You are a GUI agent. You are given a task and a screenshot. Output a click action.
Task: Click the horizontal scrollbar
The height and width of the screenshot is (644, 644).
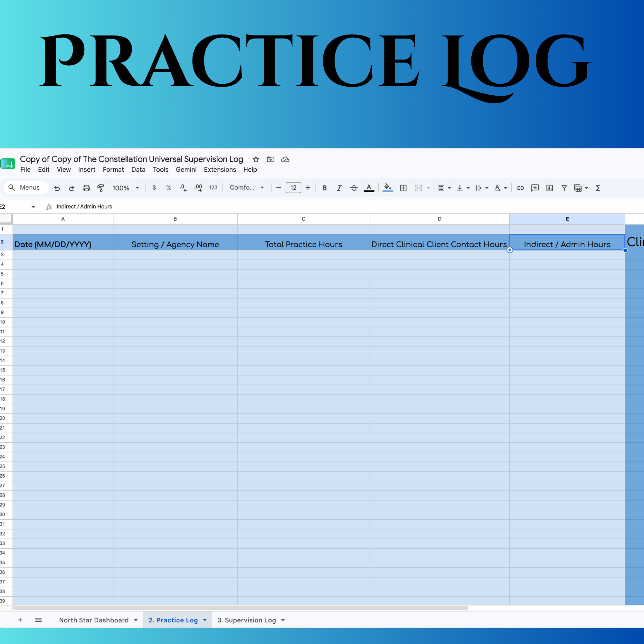241,608
